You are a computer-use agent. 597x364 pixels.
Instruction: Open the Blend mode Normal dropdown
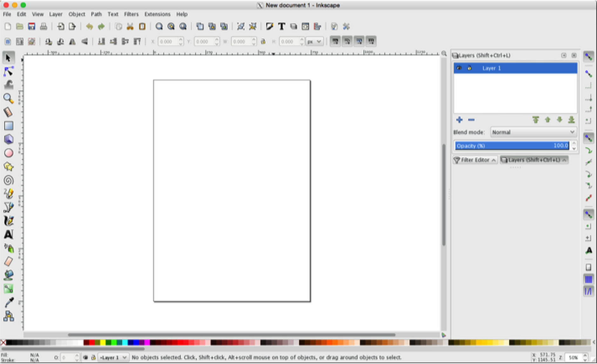pos(533,132)
